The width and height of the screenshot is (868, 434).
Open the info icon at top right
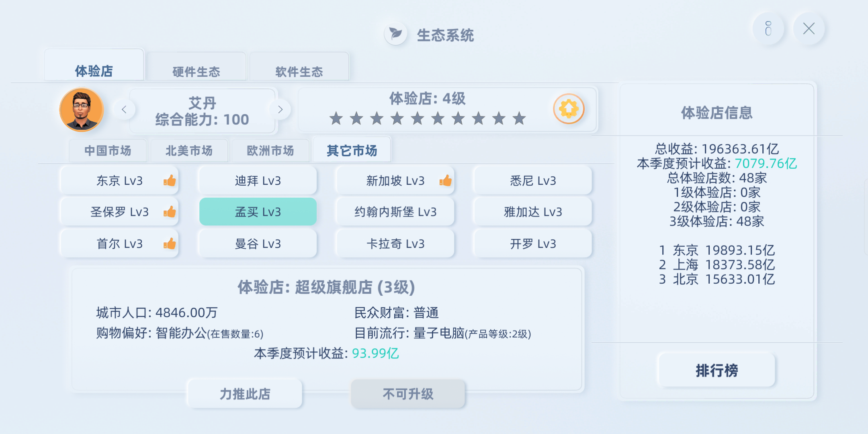coord(768,29)
